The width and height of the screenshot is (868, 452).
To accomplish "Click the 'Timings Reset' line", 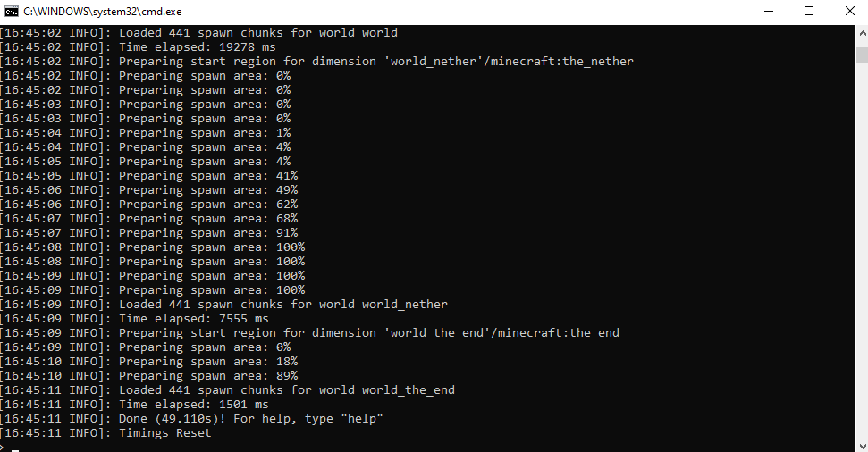I will click(105, 432).
